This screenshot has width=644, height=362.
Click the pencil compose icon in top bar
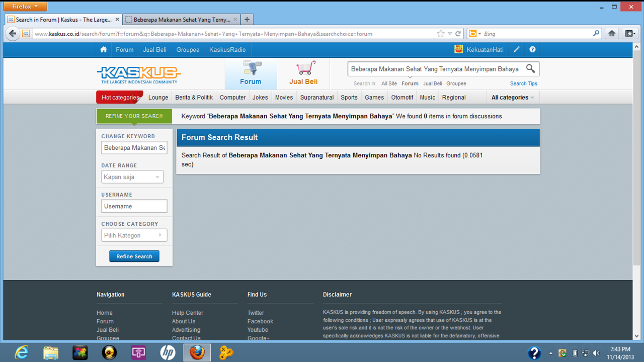(516, 50)
